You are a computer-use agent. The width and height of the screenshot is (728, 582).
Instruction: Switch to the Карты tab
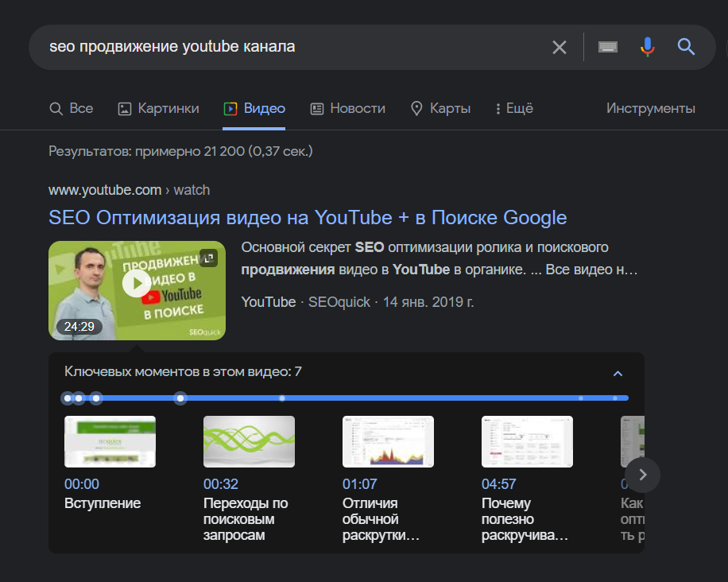click(440, 109)
